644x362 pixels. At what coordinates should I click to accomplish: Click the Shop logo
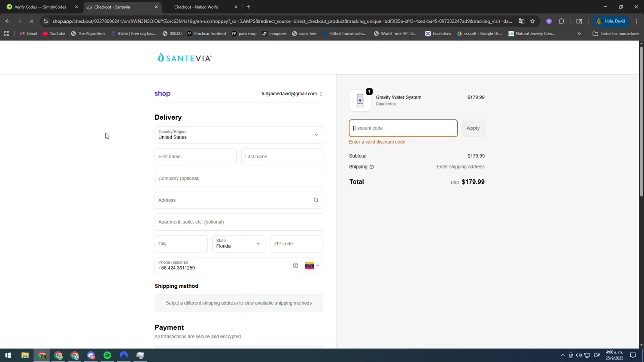162,94
